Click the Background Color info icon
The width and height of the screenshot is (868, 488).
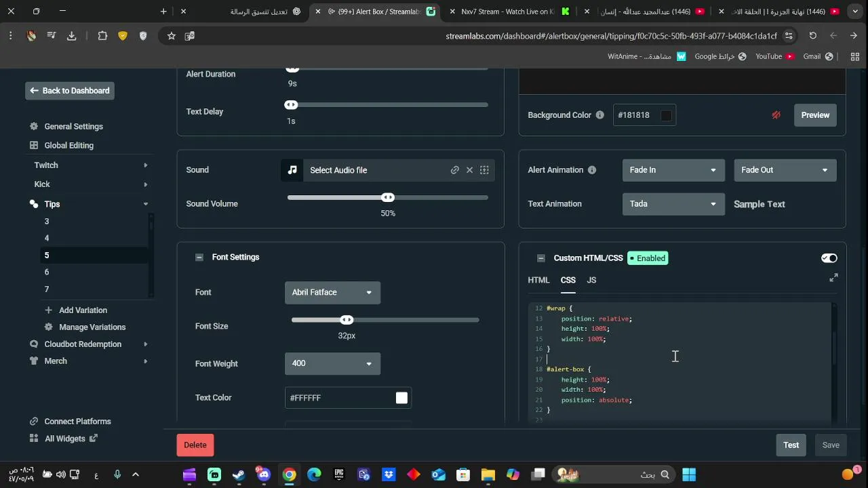click(x=599, y=115)
